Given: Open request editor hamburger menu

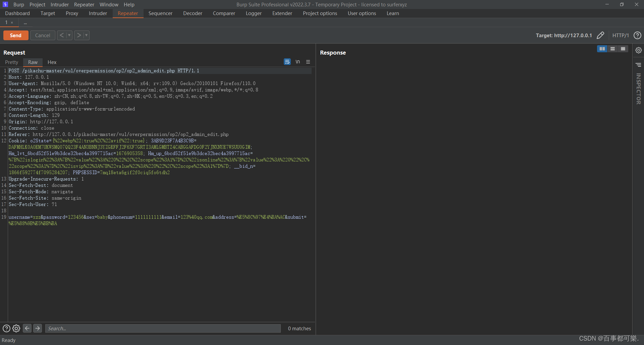Looking at the screenshot, I should (x=308, y=62).
